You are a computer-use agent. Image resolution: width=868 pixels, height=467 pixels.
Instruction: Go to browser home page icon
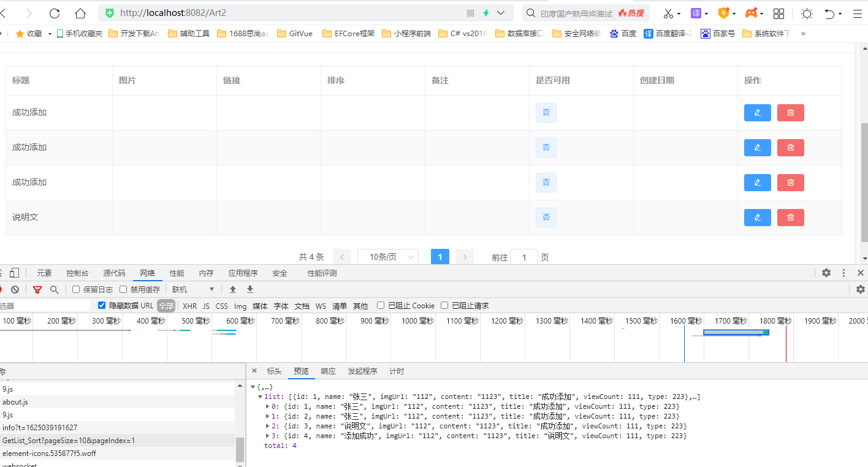click(80, 13)
